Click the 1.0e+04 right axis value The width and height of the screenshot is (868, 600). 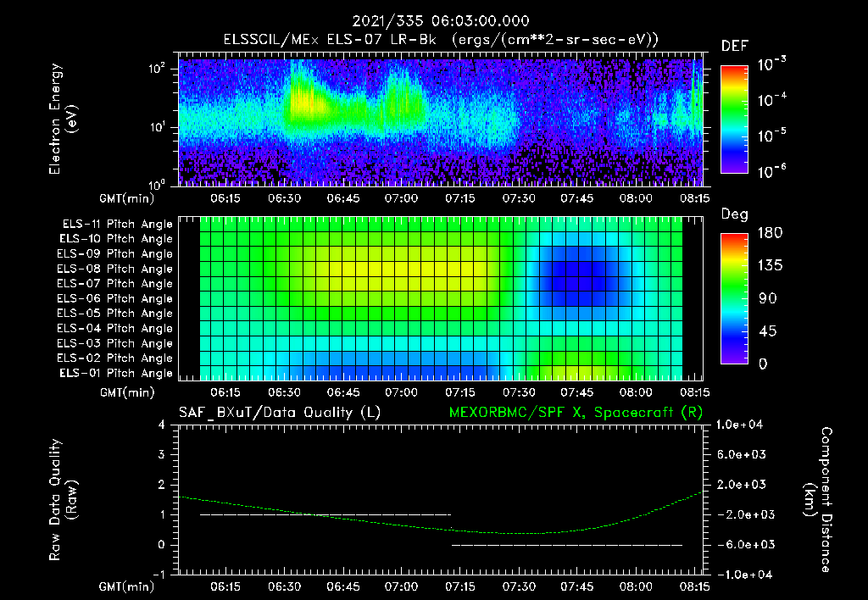point(739,425)
